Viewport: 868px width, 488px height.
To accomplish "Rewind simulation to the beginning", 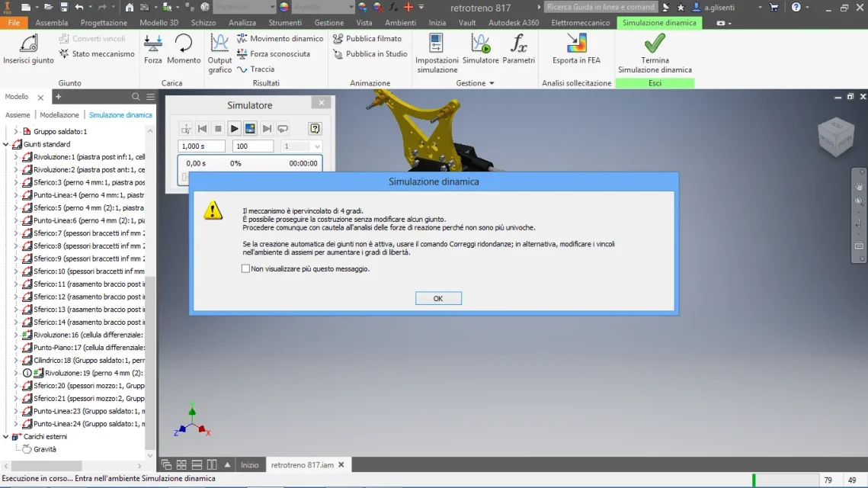I will tap(202, 129).
